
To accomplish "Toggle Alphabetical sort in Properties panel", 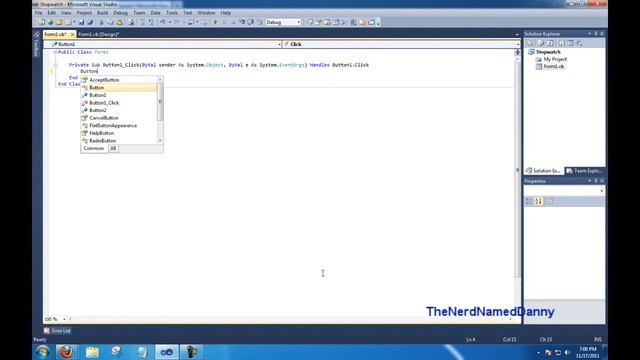I will tap(539, 201).
